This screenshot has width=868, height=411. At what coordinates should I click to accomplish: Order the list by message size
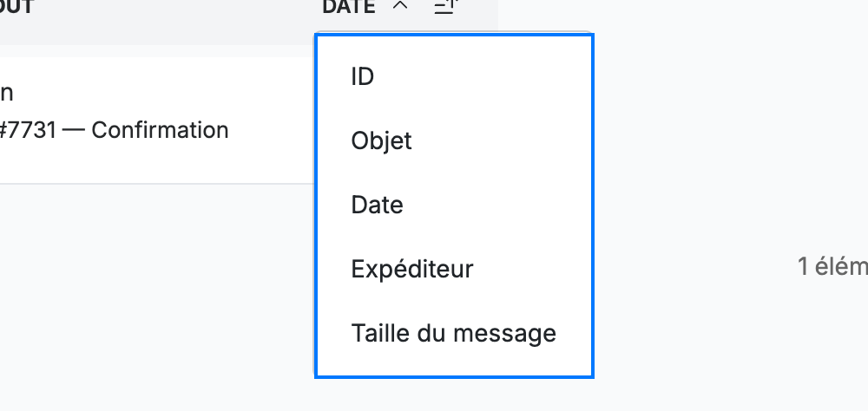(x=454, y=333)
